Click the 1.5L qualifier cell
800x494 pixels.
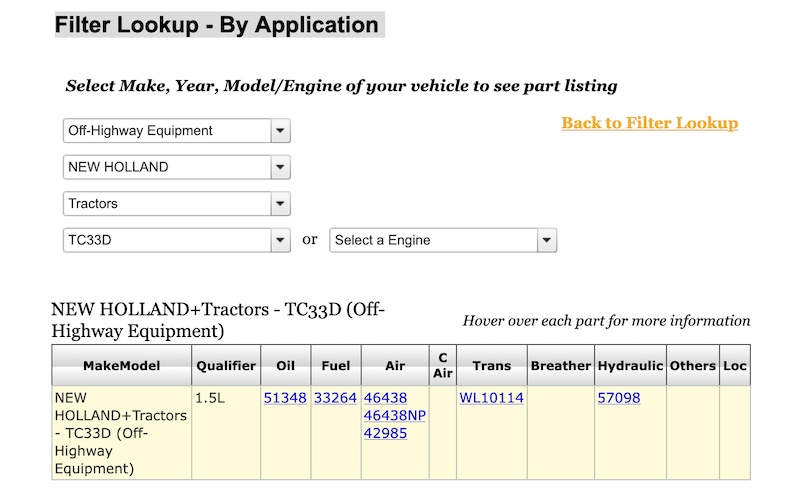[210, 398]
